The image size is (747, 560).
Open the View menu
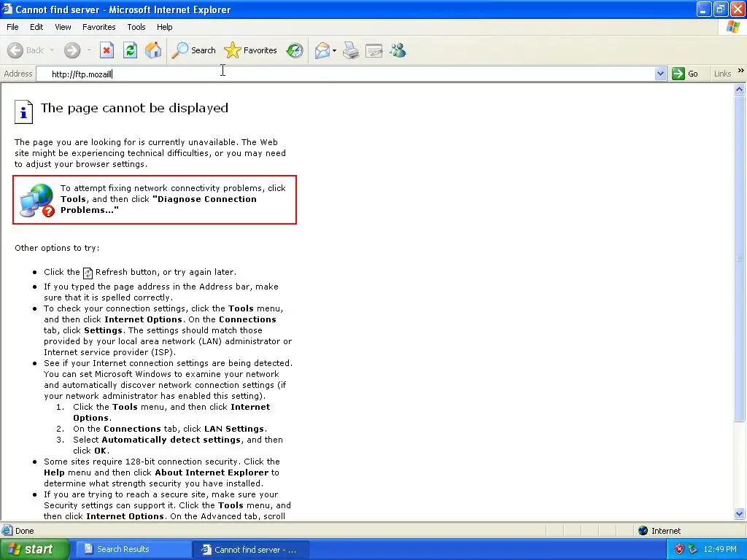pyautogui.click(x=63, y=27)
